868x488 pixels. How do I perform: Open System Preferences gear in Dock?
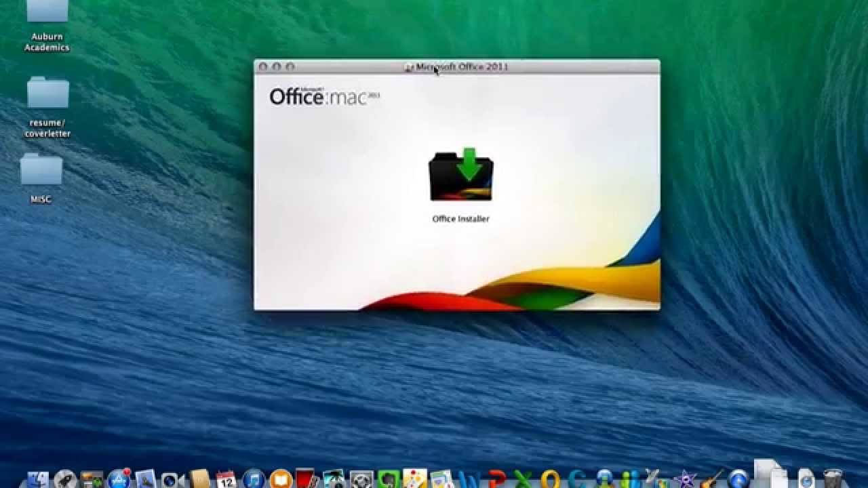tap(361, 479)
